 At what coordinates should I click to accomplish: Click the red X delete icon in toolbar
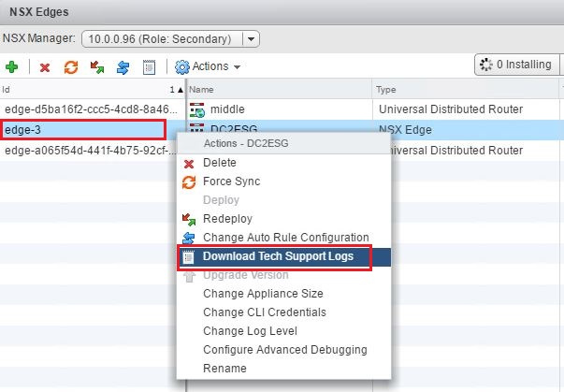coord(45,67)
